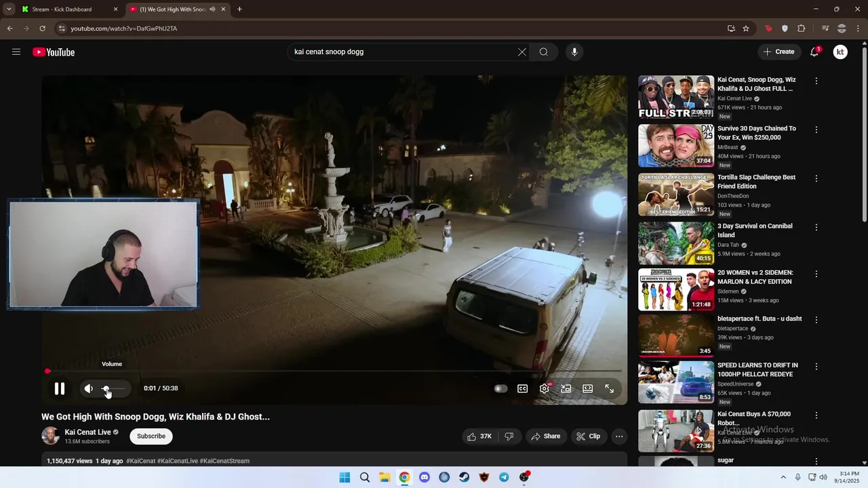Share the video
This screenshot has width=868, height=488.
click(x=546, y=436)
